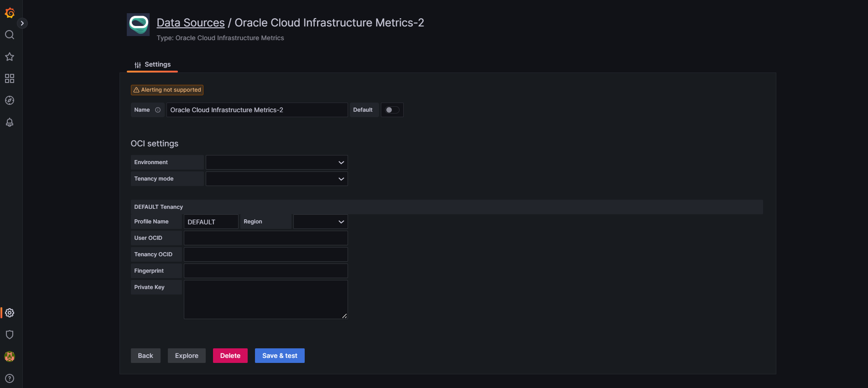Click the Alerting not supported warning badge

coord(167,90)
